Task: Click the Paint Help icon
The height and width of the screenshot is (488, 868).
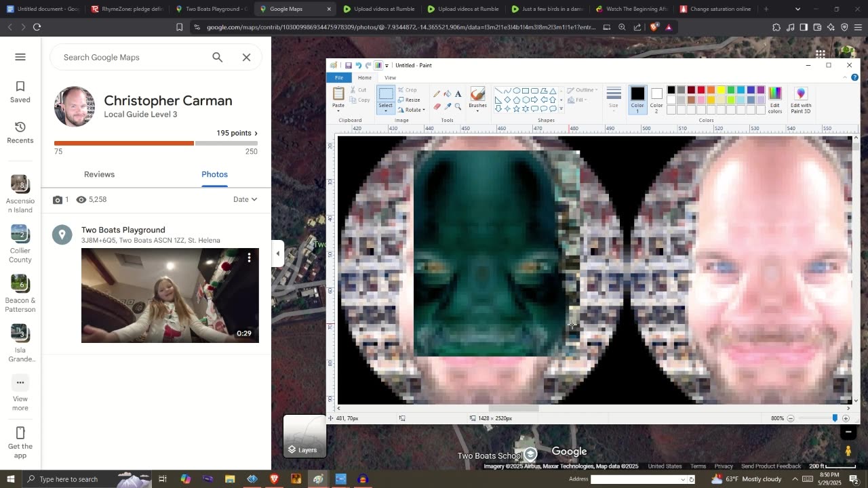Action: click(854, 78)
